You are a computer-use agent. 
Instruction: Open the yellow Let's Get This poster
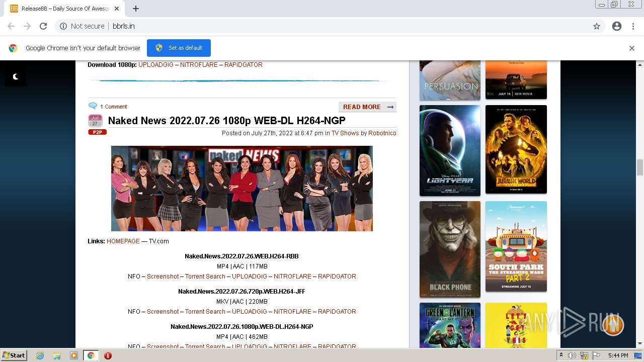tap(516, 325)
